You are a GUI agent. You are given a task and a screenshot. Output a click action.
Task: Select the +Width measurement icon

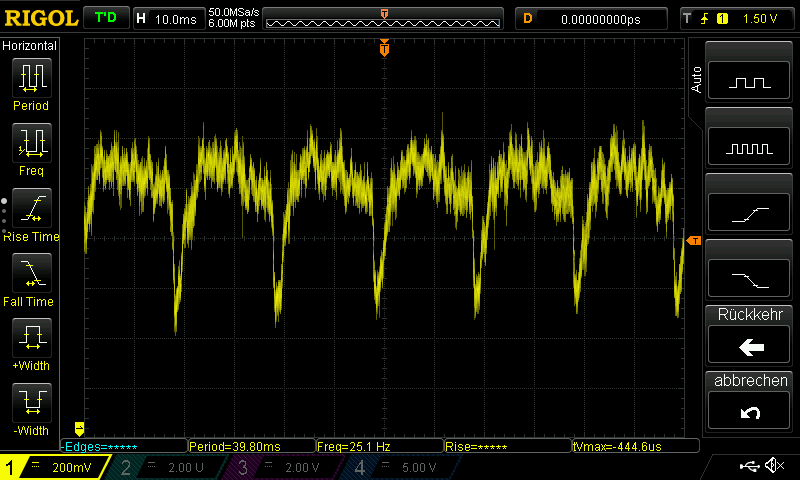(31, 338)
